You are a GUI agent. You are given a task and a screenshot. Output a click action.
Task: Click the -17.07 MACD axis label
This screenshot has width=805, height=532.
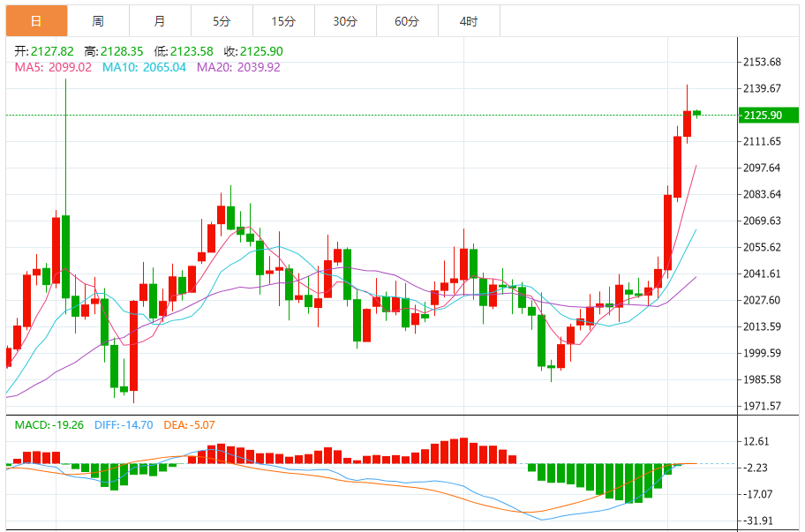pos(757,494)
